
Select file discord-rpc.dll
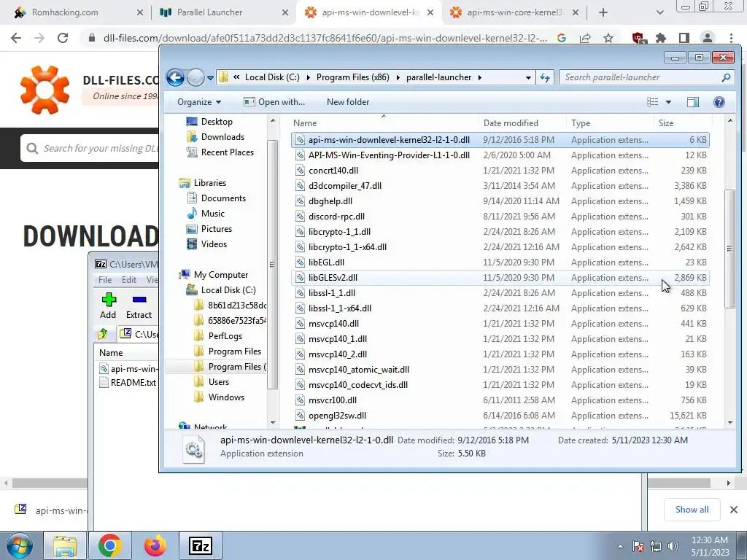point(500,216)
